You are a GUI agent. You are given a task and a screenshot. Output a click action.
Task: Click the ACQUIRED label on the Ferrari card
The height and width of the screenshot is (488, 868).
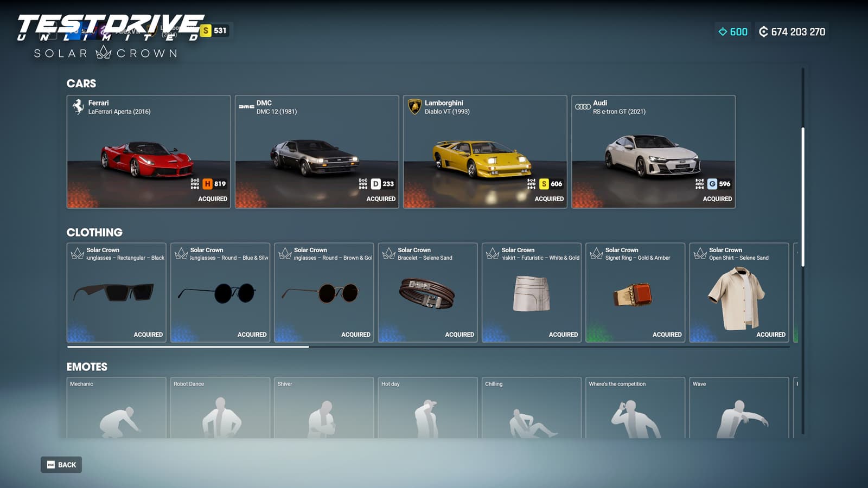213,199
